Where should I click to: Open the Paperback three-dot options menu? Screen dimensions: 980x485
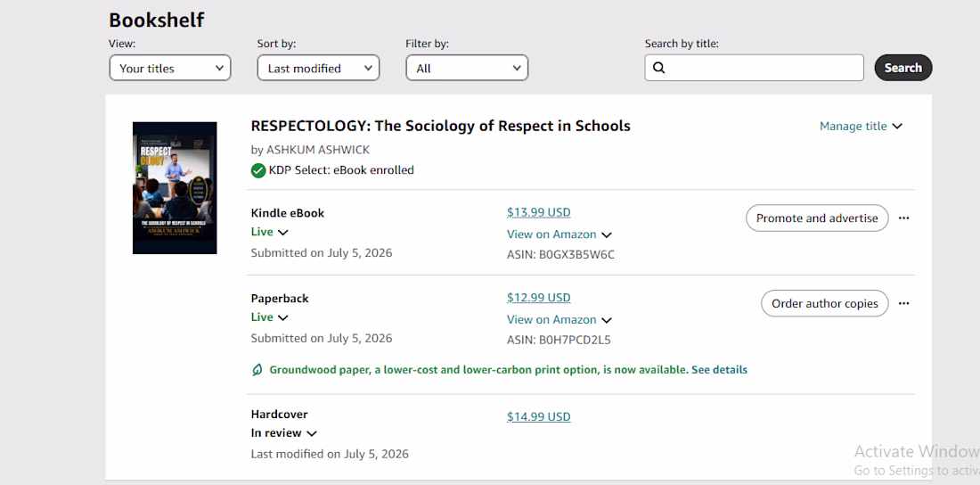(x=903, y=303)
